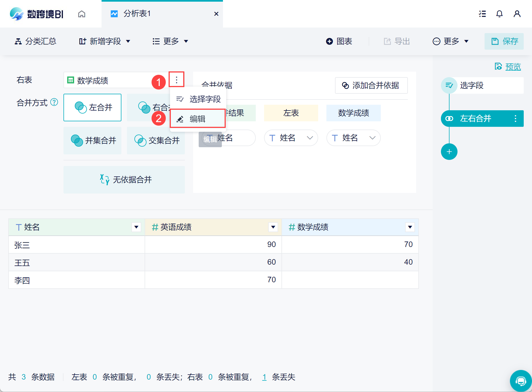
Task: Open the user account icon
Action: 517,14
